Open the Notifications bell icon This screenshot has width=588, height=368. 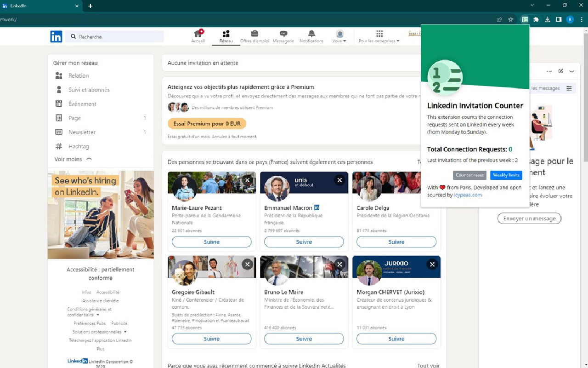[311, 33]
